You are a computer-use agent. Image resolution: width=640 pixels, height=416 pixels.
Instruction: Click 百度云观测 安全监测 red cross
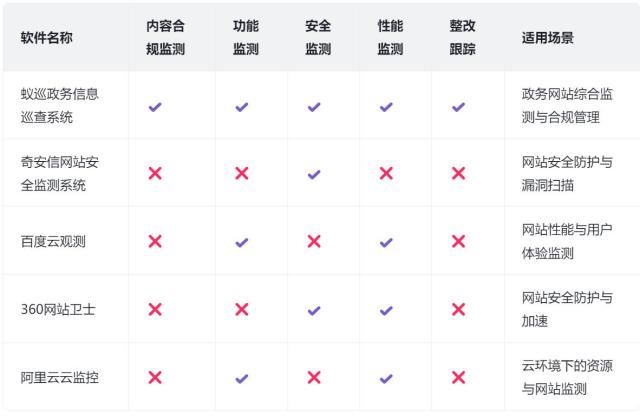tap(314, 242)
